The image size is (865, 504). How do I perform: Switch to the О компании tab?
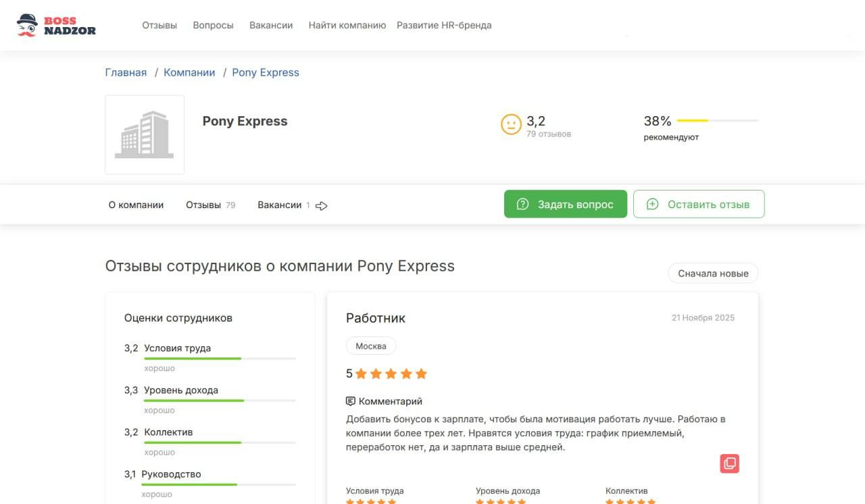tap(136, 205)
